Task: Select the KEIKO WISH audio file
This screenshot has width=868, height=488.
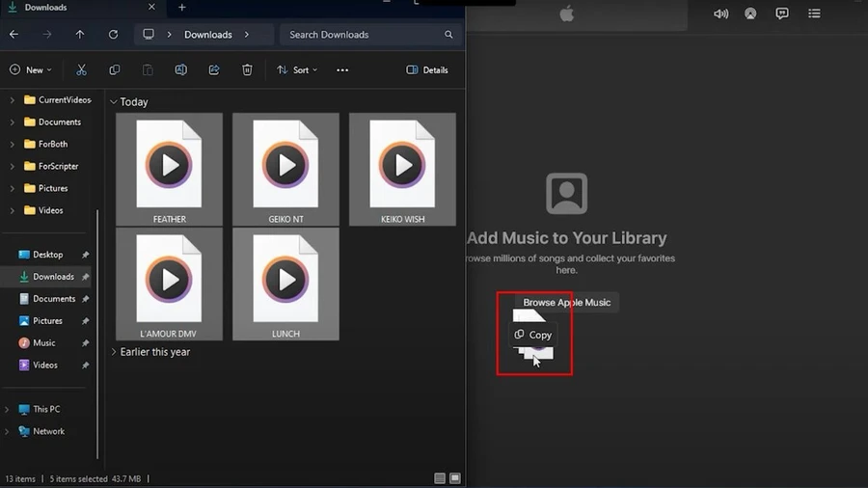Action: 402,170
